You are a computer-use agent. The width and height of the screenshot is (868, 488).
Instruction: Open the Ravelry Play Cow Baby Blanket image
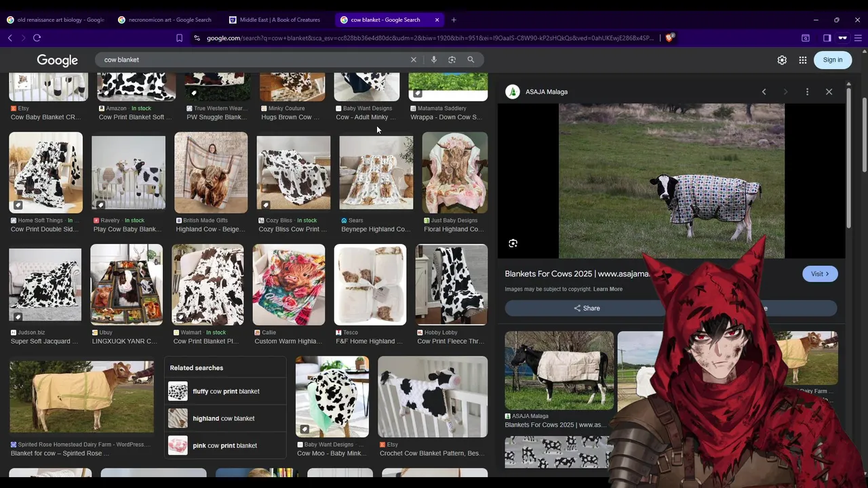[x=129, y=173]
